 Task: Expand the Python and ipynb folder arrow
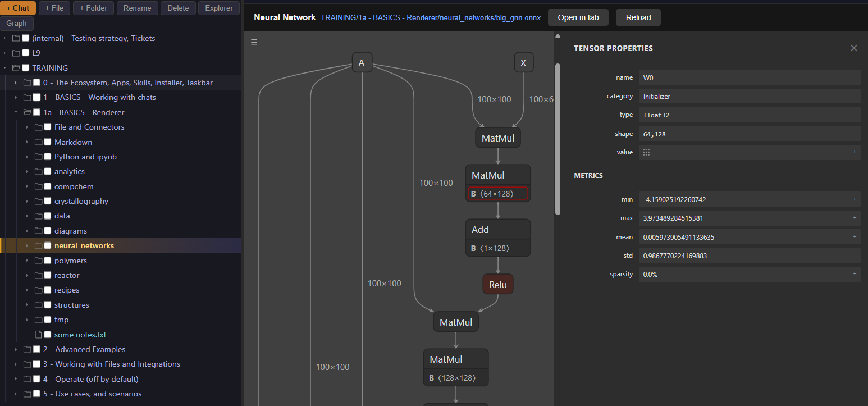tap(28, 157)
